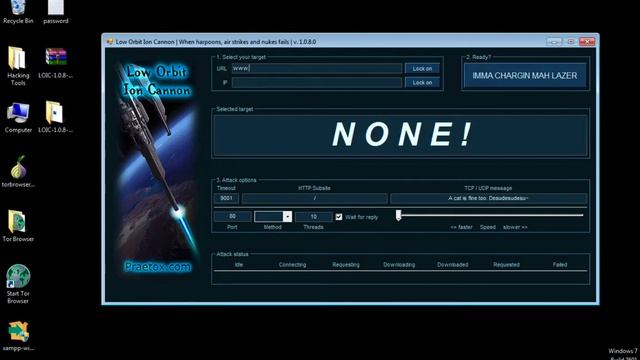Click the 'slower >>' speed label
This screenshot has width=640, height=360.
pos(515,227)
